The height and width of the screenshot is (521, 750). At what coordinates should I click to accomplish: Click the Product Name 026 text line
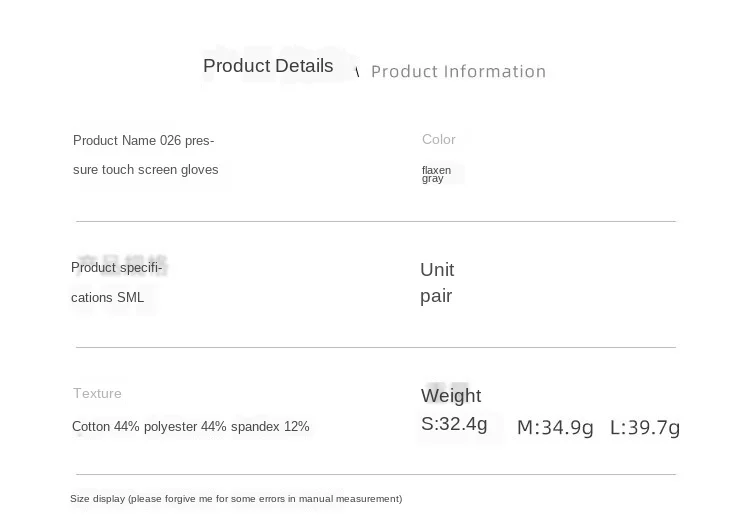143,141
